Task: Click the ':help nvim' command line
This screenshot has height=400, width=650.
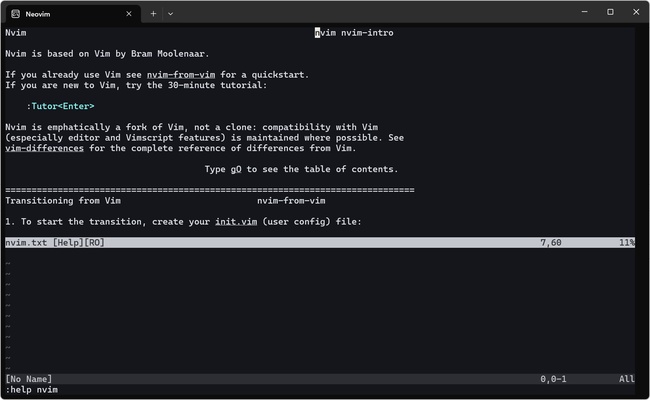Action: (32, 390)
